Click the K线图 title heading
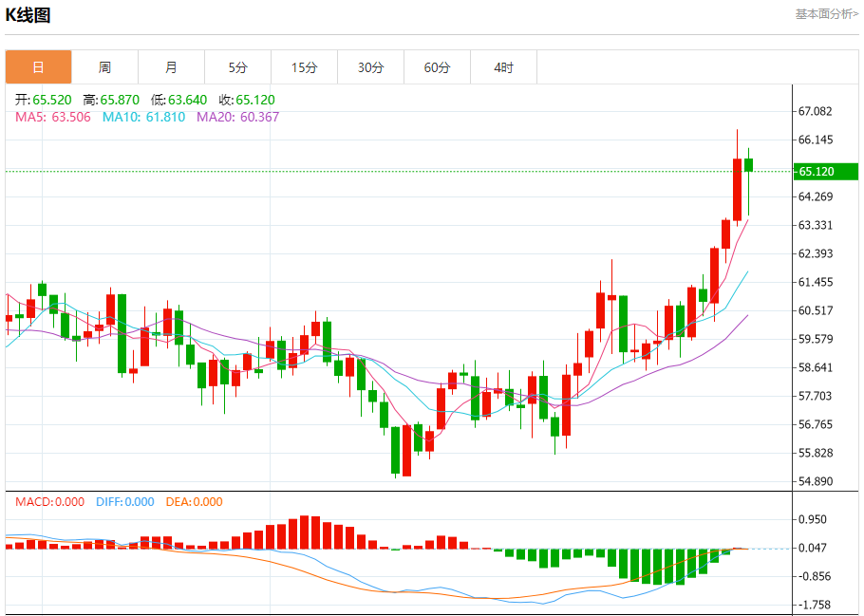The width and height of the screenshot is (864, 616). point(28,15)
